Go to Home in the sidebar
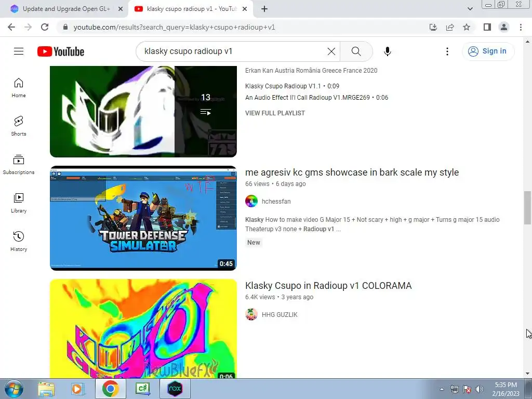Image resolution: width=532 pixels, height=399 pixels. pyautogui.click(x=19, y=88)
